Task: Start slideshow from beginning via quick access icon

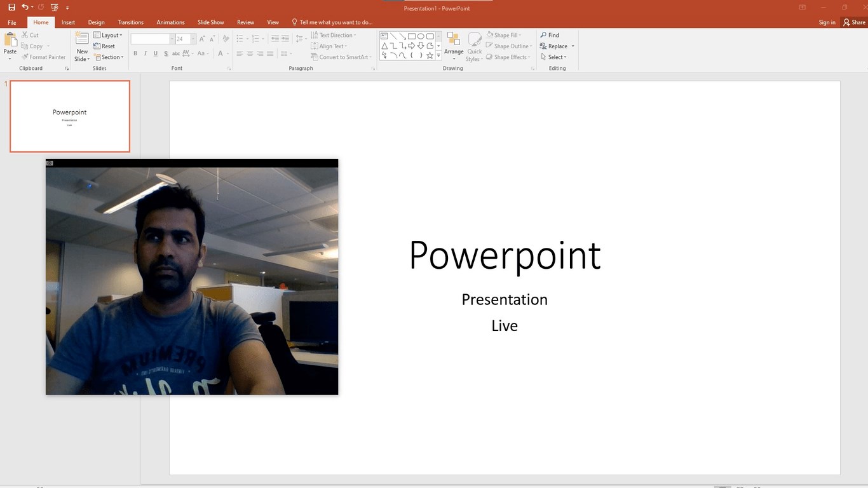Action: [x=54, y=7]
